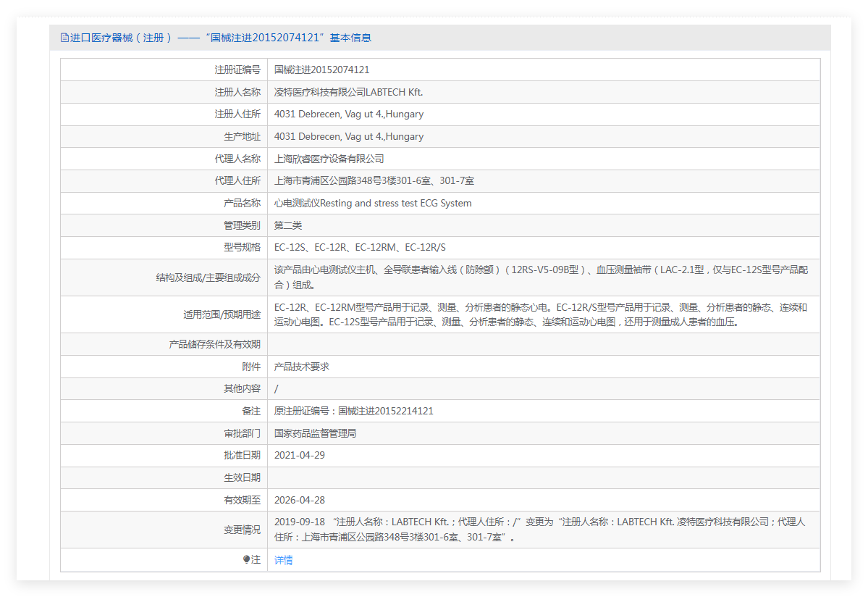Select expiry date 2026-04-28
The height and width of the screenshot is (597, 868).
(300, 500)
